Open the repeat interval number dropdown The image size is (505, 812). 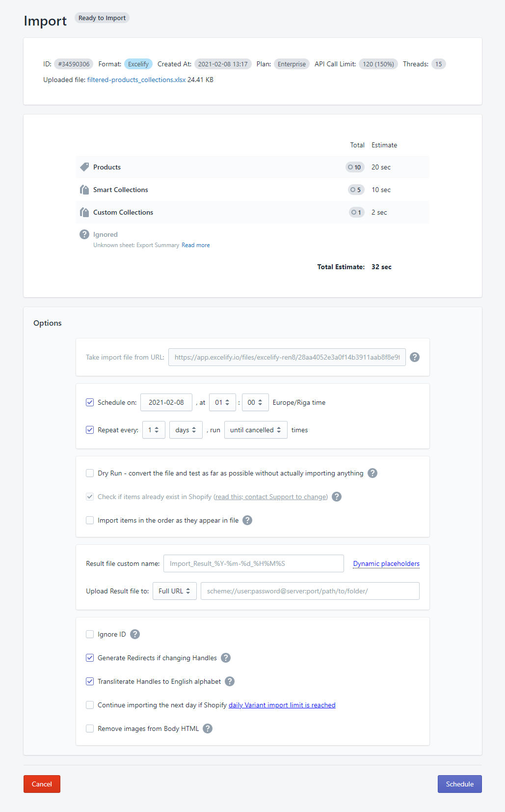point(154,430)
